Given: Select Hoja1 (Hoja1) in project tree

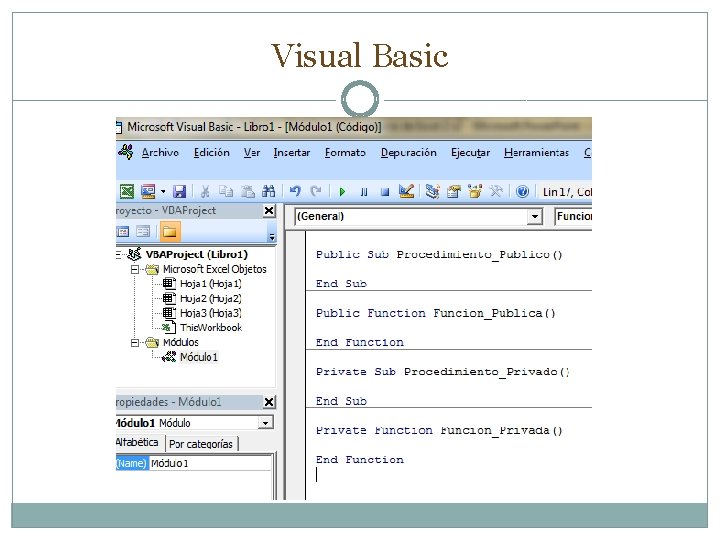Looking at the screenshot, I should point(211,284).
